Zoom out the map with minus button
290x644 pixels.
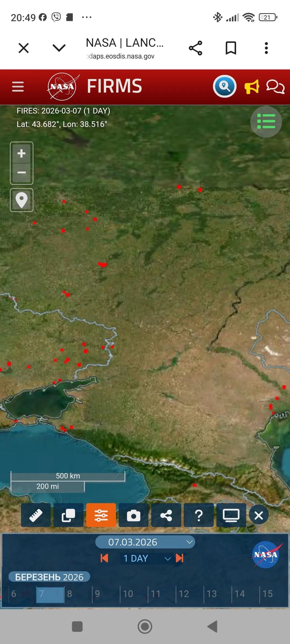[21, 173]
